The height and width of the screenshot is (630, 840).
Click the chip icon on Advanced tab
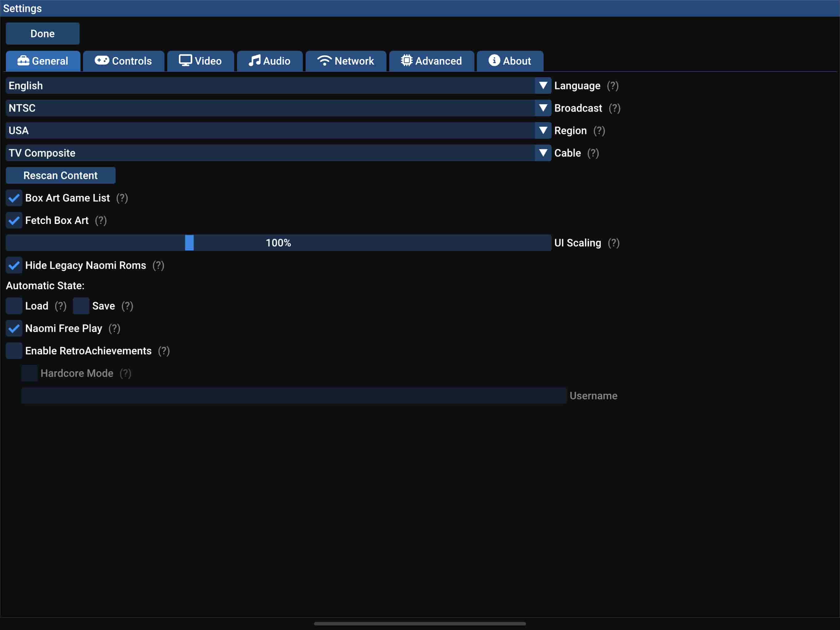[406, 60]
